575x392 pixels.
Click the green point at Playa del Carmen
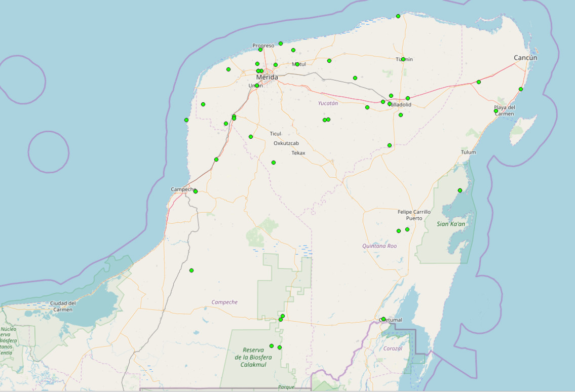click(x=496, y=111)
